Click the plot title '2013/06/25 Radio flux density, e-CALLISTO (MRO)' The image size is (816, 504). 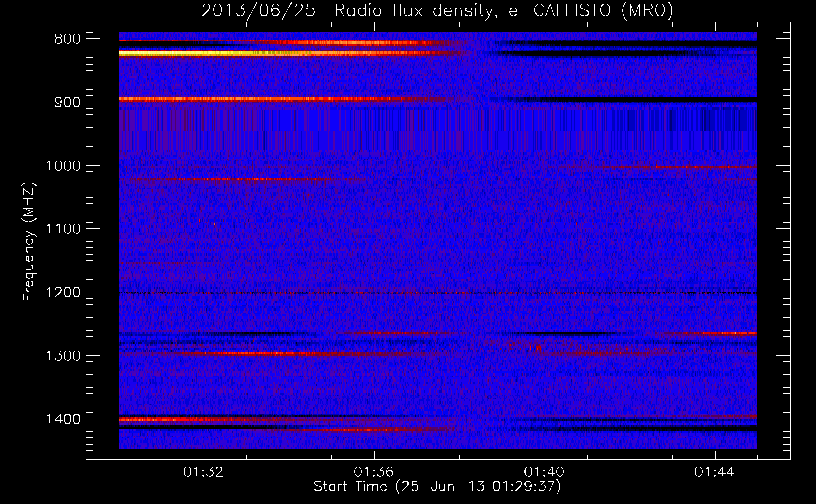click(x=437, y=10)
